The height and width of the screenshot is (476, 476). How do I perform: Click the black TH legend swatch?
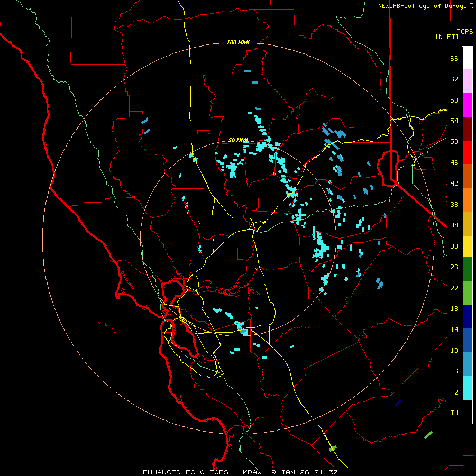(x=467, y=411)
